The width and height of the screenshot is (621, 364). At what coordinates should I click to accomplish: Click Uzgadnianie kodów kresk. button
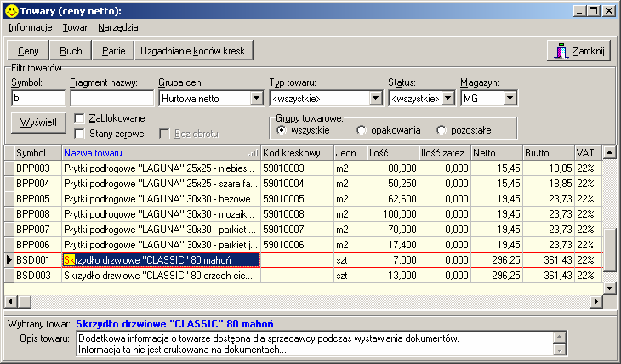[x=194, y=51]
